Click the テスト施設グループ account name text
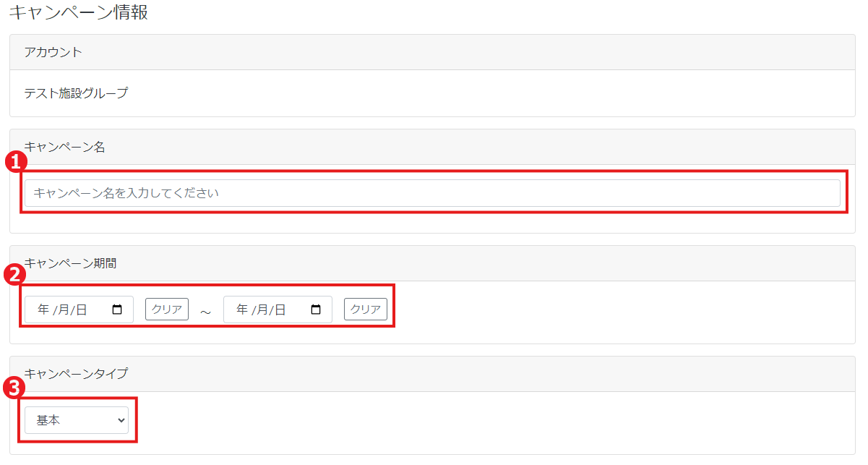This screenshot has width=868, height=465. [76, 93]
